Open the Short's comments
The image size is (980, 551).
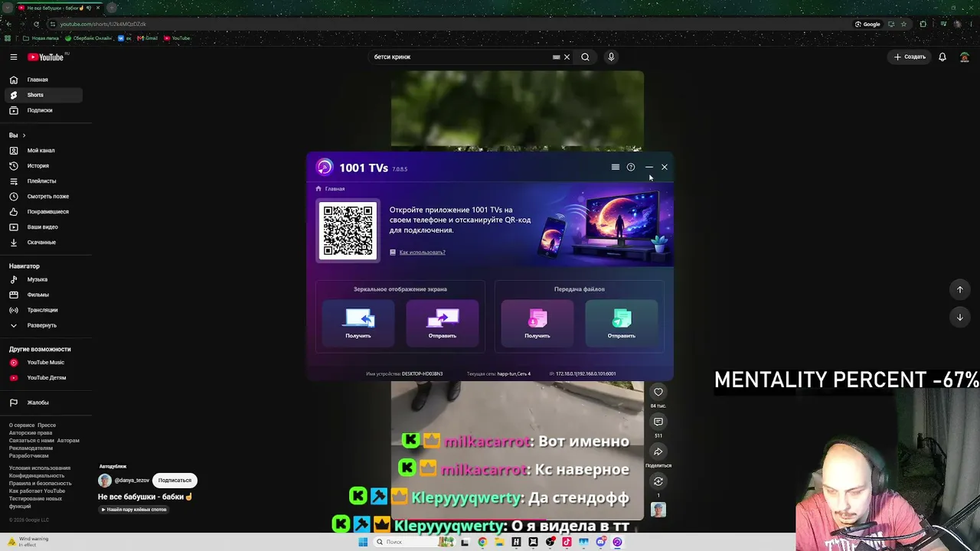[x=658, y=422]
